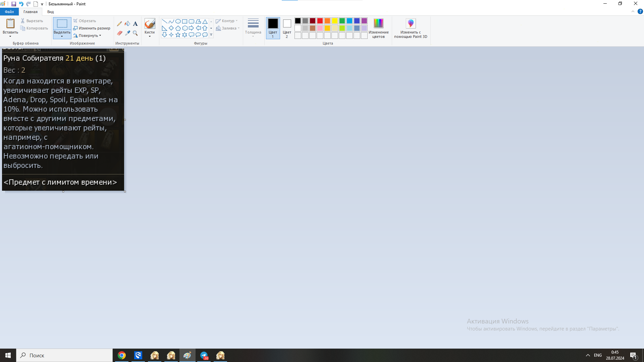Screen dimensions: 644x362
Task: Select the Fill with color bucket tool
Action: coord(127,24)
